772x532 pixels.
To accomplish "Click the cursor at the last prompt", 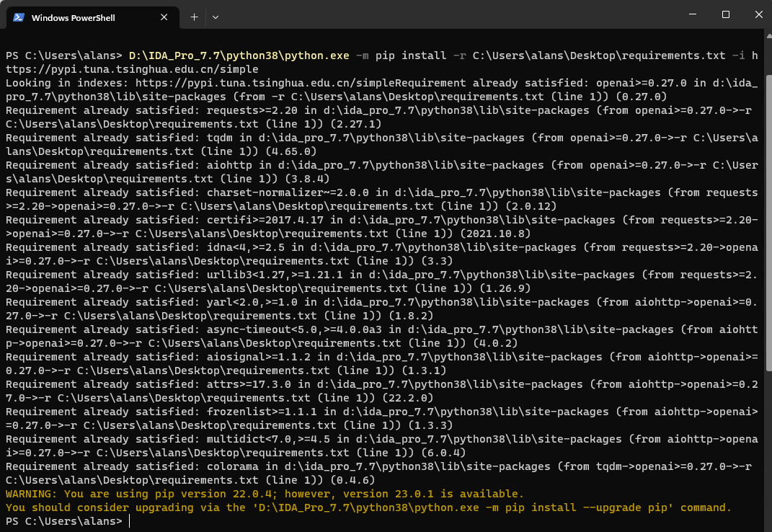I will click(x=130, y=521).
